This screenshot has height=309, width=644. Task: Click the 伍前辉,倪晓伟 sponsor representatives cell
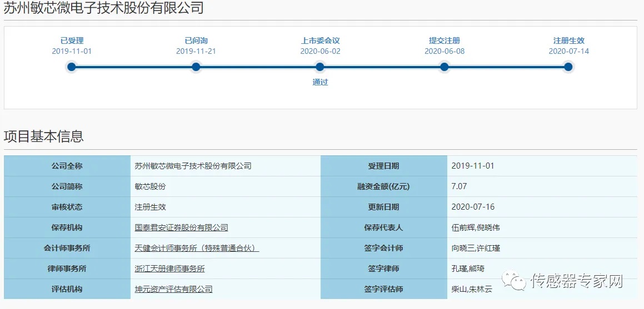476,227
